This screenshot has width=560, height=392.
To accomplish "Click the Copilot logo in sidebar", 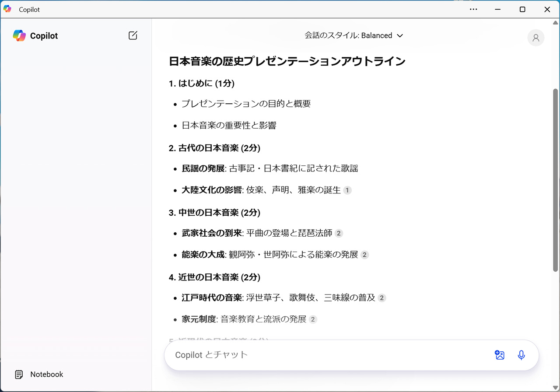I will [x=19, y=35].
